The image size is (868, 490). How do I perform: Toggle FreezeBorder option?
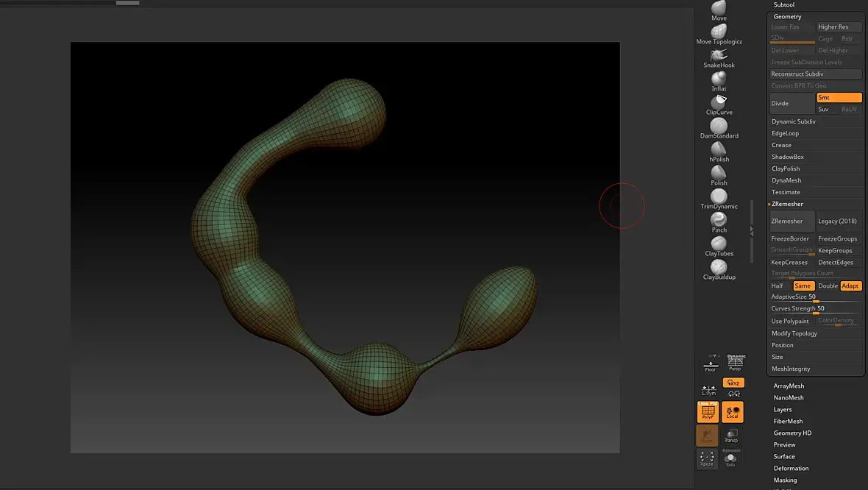click(x=791, y=238)
